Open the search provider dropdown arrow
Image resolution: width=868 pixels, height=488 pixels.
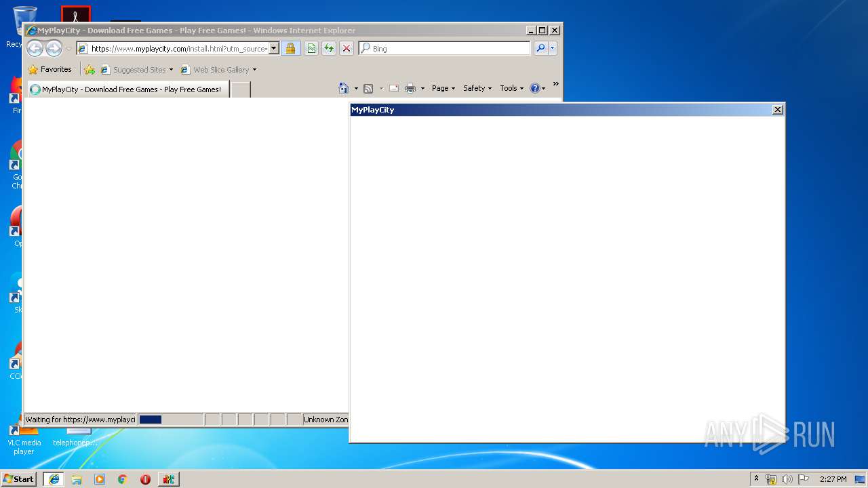coord(553,48)
